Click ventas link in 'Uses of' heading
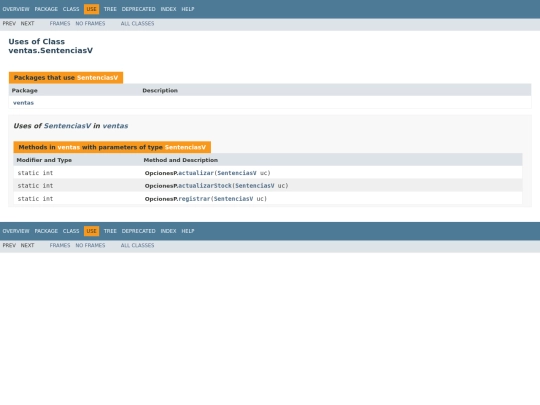 (x=115, y=126)
